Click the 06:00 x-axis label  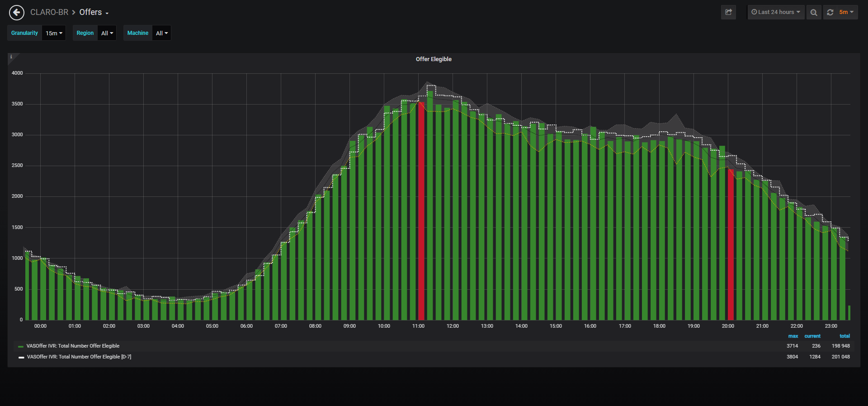click(246, 326)
